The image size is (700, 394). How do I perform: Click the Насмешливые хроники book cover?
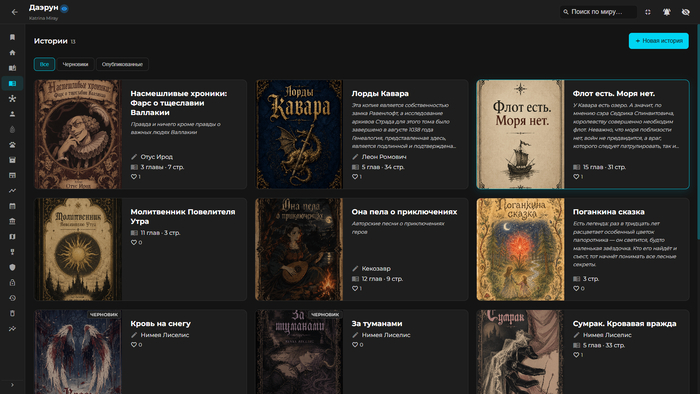pos(78,134)
